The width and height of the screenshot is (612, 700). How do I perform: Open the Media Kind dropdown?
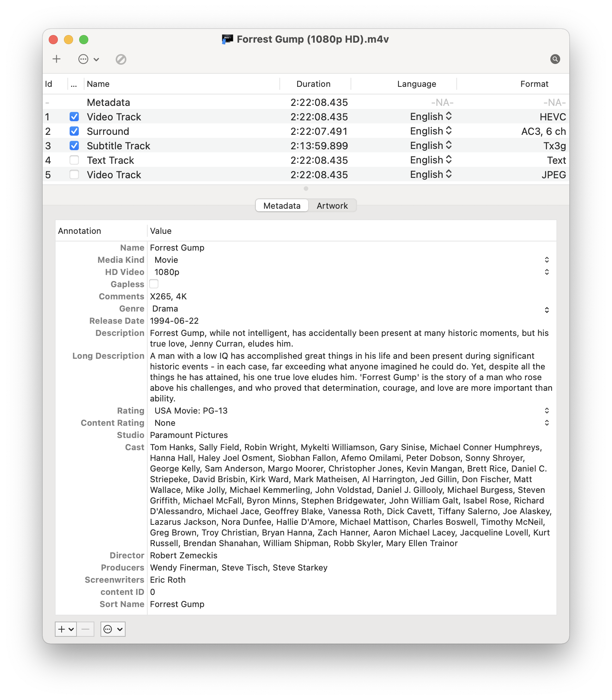(x=351, y=260)
